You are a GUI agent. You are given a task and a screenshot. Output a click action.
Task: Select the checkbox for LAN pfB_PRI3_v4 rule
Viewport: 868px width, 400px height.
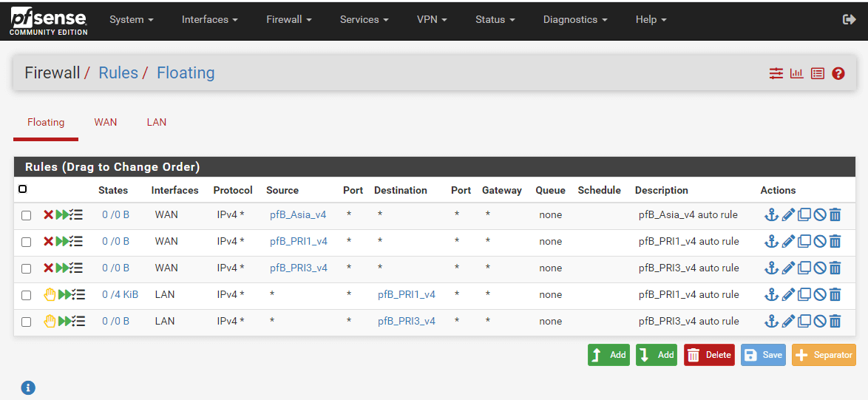click(27, 322)
